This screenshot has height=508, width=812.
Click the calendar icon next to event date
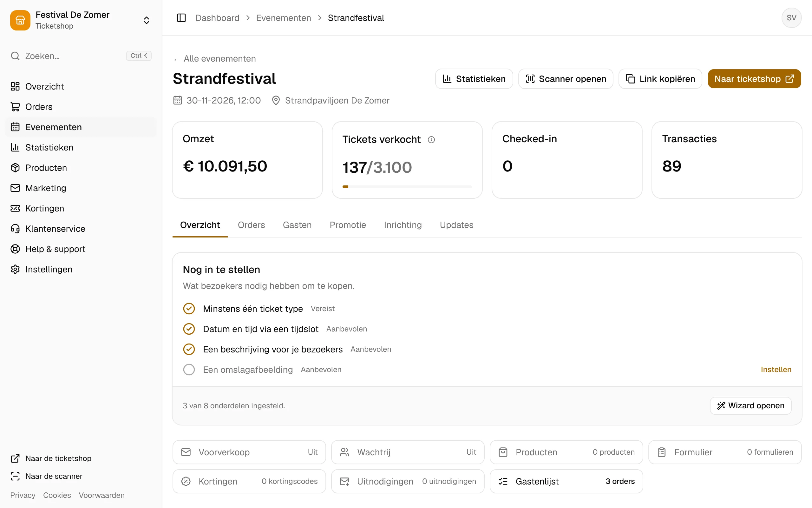178,100
